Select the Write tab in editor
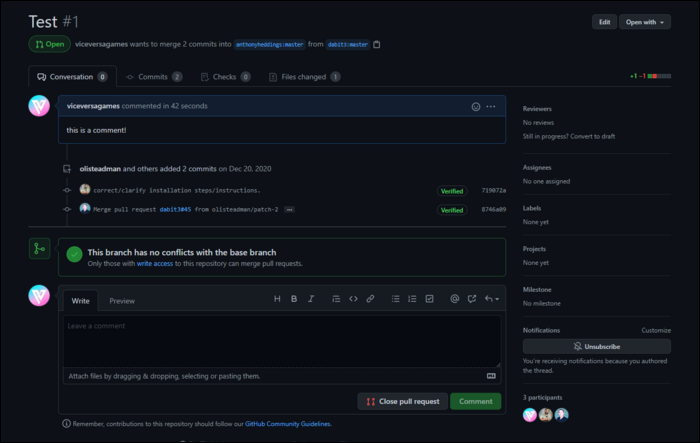 80,301
